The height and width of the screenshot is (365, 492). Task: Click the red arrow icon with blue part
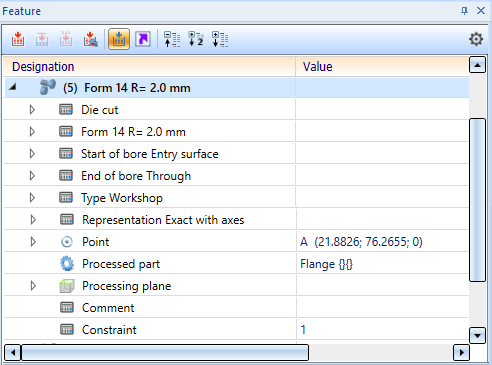(90, 39)
